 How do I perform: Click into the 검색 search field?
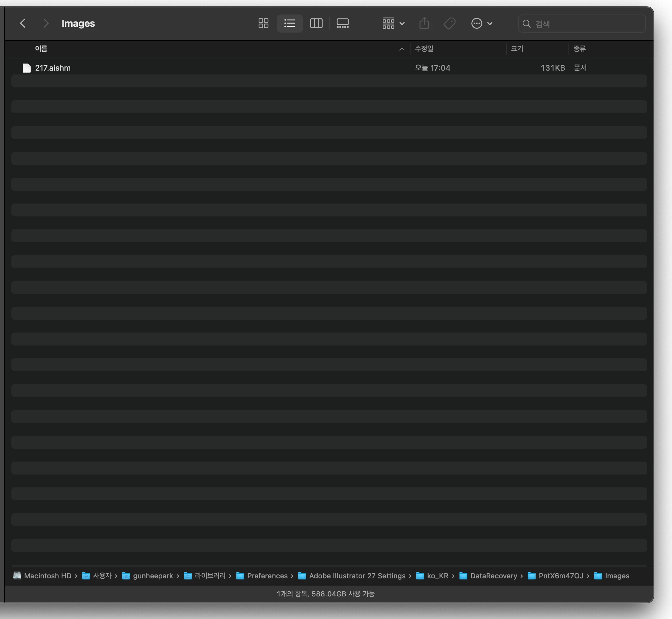click(586, 24)
